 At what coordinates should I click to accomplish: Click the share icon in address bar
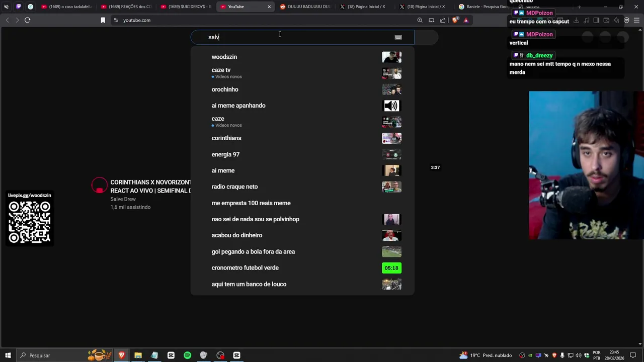click(x=443, y=20)
